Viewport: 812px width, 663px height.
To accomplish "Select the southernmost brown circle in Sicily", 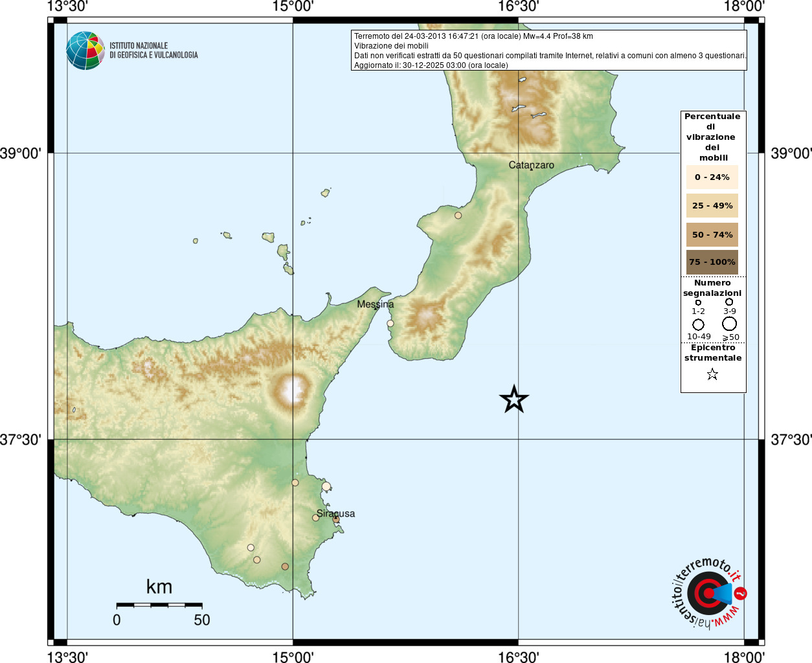I will pos(285,567).
